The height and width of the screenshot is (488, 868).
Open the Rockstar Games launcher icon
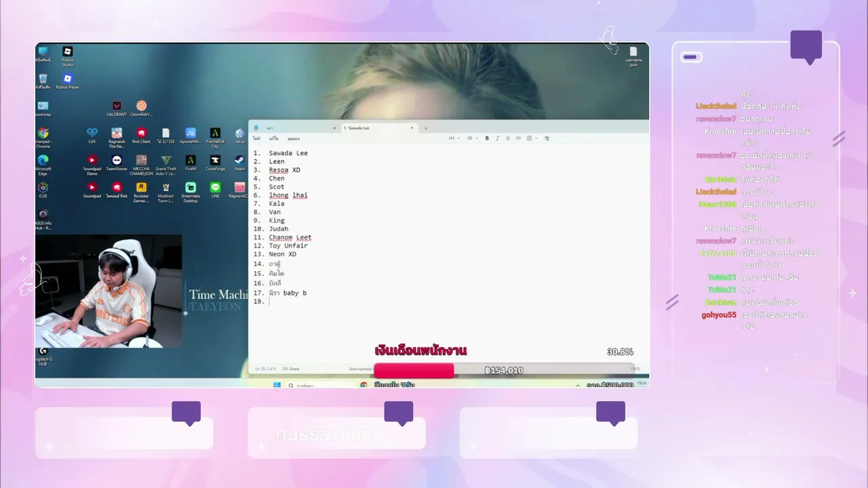(x=141, y=192)
